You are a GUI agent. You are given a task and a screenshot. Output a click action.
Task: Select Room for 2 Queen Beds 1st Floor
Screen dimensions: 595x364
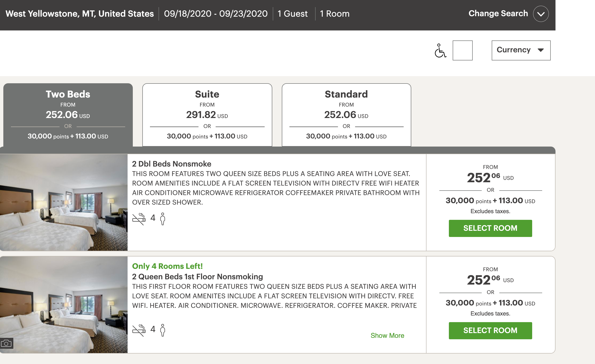(x=490, y=330)
